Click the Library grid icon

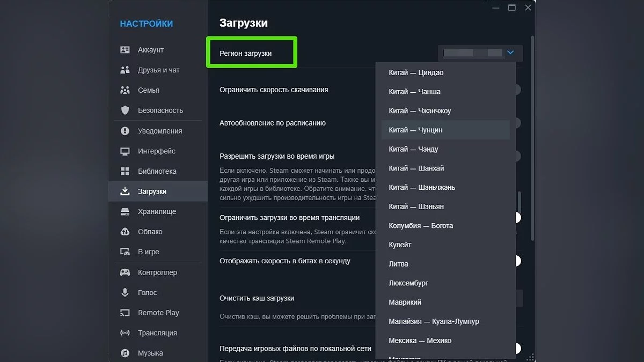(125, 171)
